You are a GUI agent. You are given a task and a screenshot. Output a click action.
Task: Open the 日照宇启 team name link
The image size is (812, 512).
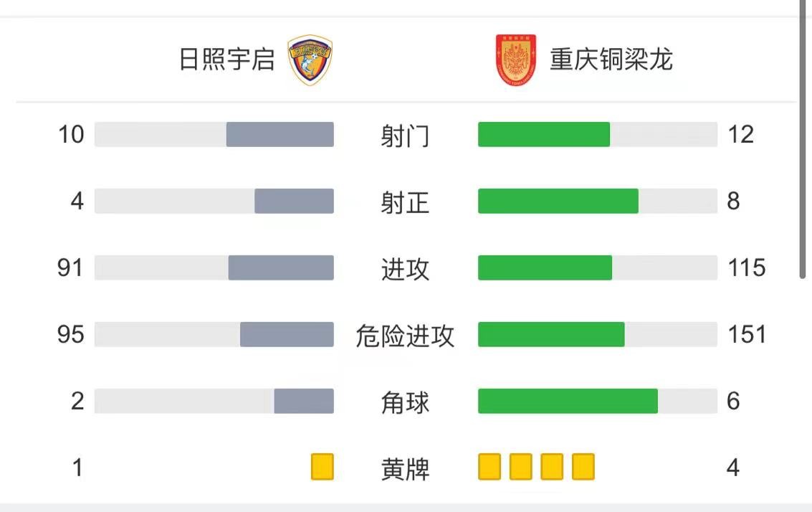(x=226, y=59)
